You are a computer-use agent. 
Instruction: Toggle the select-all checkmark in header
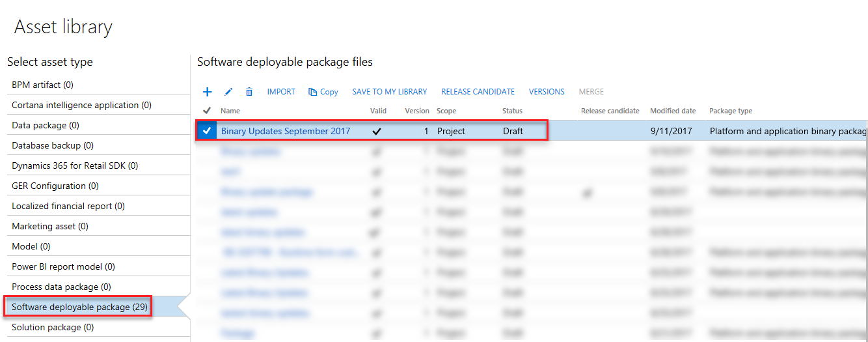tap(207, 111)
